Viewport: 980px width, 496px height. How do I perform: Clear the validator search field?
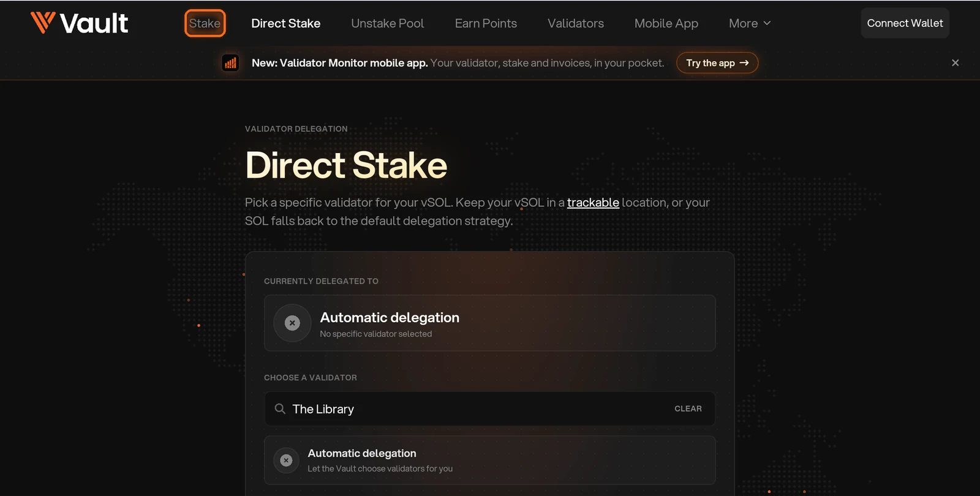[x=688, y=408]
